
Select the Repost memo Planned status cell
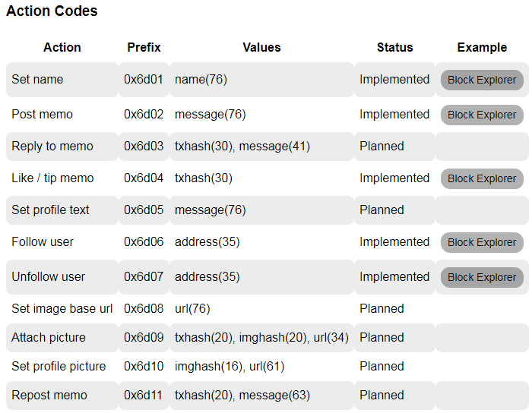pyautogui.click(x=382, y=395)
